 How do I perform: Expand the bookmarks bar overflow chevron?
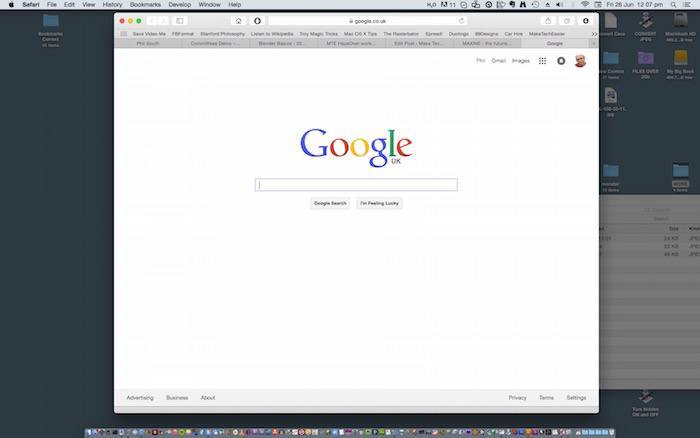coord(594,34)
